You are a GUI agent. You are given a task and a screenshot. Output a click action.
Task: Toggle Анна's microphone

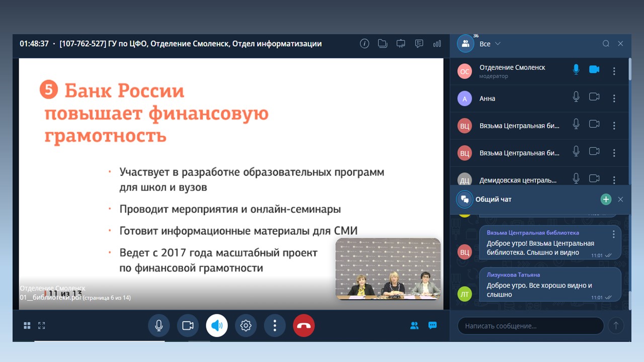(576, 97)
